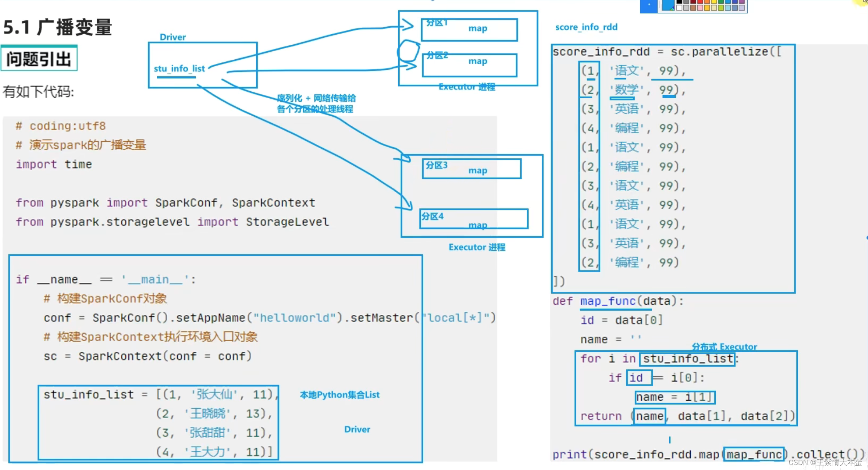
Task: Pick the light gray swatch
Action: [686, 8]
